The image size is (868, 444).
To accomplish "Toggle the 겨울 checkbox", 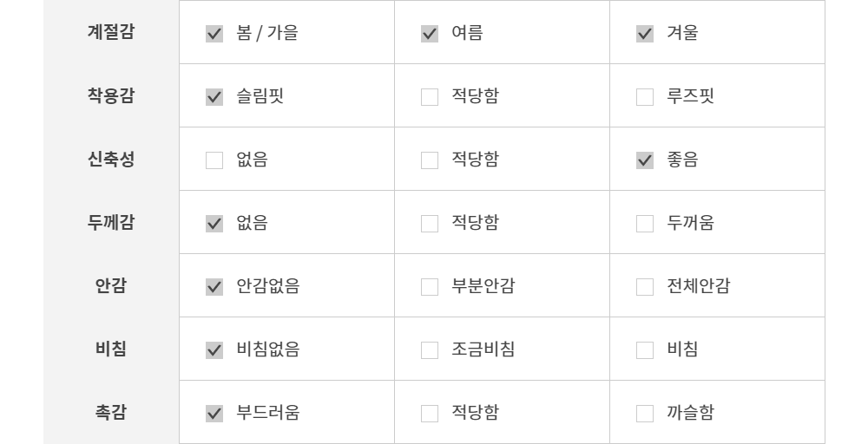I will click(x=645, y=34).
